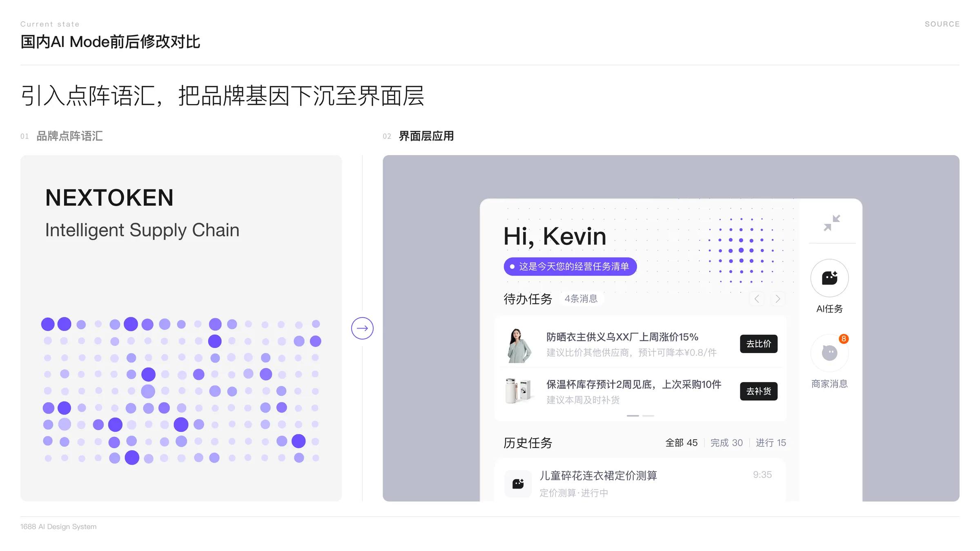Click the collapse window arrows icon
Screen dimensions: 980x551
point(832,223)
